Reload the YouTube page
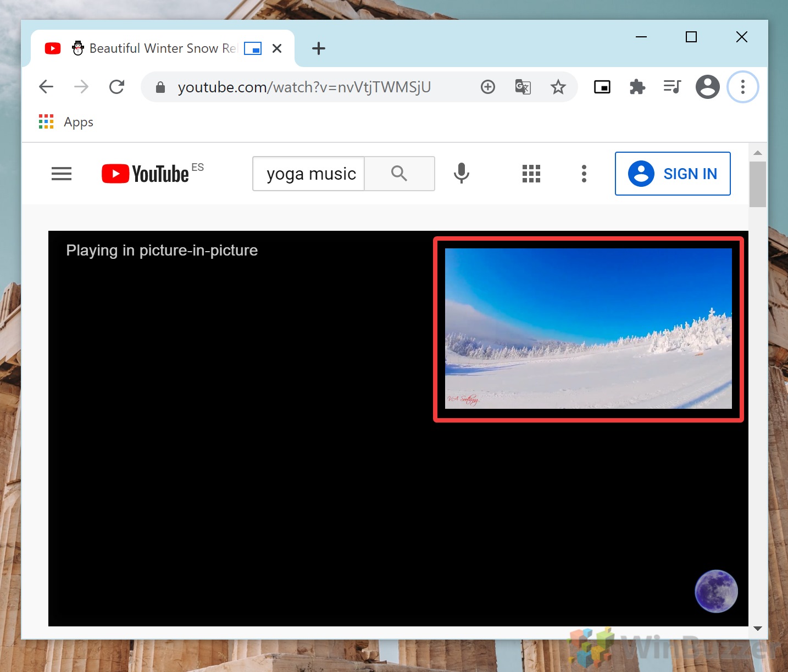 [x=116, y=87]
